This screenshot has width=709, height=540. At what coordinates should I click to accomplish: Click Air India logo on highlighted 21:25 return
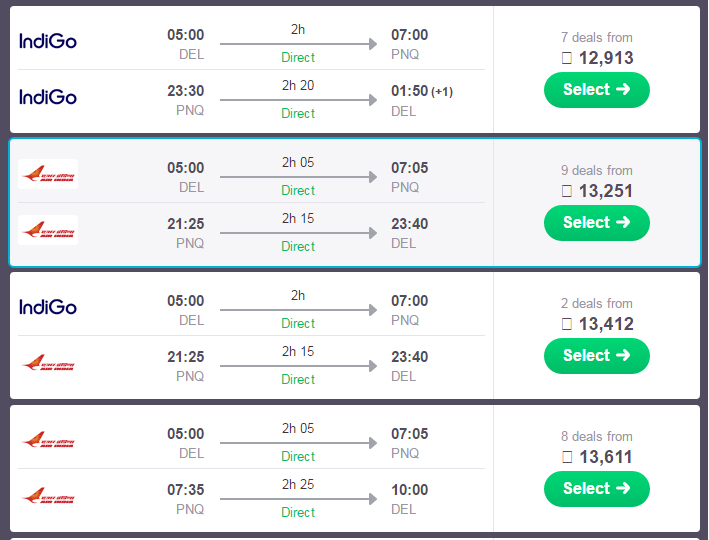[x=48, y=230]
